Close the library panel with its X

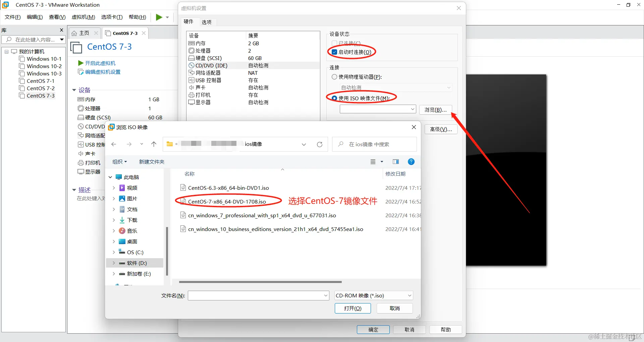(x=61, y=30)
